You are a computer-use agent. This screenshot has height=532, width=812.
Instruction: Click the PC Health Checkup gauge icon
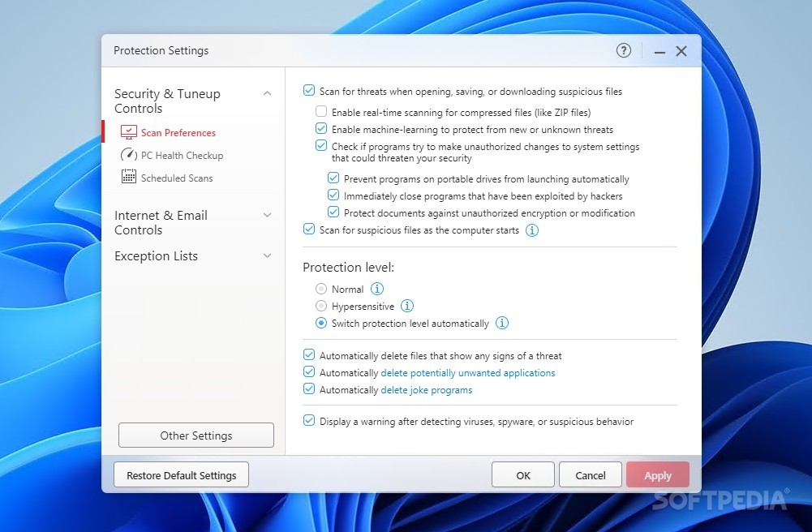[128, 155]
